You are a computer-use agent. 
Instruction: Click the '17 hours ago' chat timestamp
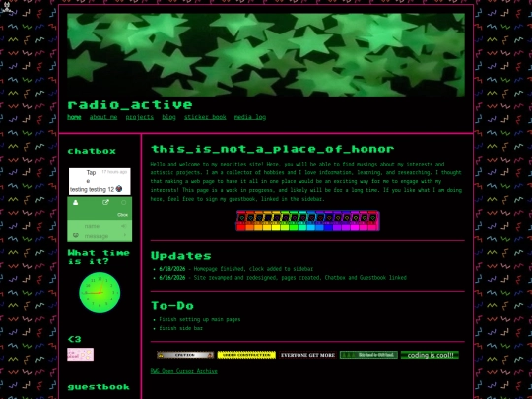(114, 172)
